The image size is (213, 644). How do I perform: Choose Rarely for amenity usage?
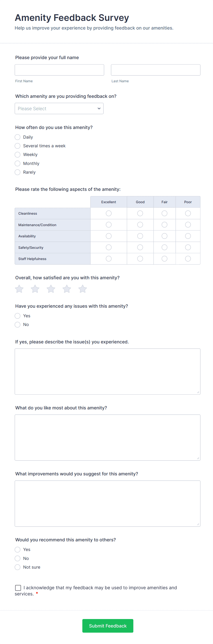[17, 172]
